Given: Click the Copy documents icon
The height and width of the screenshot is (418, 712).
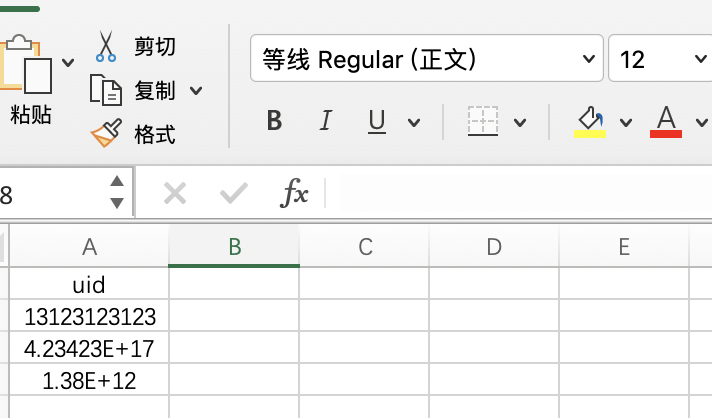Looking at the screenshot, I should pyautogui.click(x=106, y=90).
